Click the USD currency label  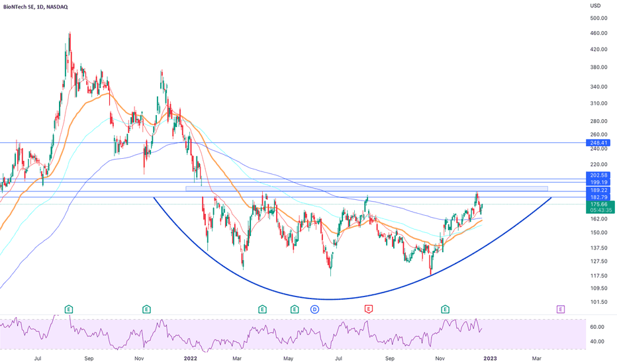click(595, 5)
